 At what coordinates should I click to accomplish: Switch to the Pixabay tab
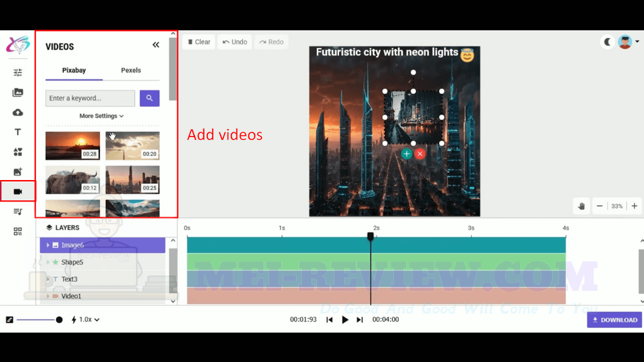(74, 71)
